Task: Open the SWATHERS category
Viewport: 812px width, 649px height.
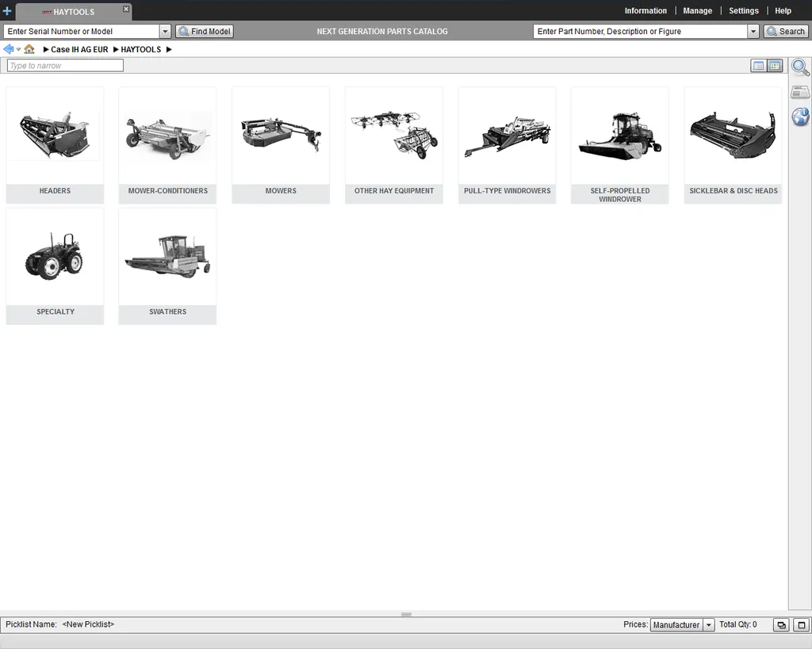Action: 168,266
